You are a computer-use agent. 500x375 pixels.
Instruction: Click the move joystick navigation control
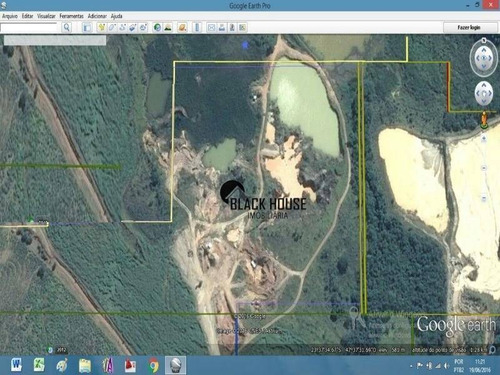click(x=484, y=93)
